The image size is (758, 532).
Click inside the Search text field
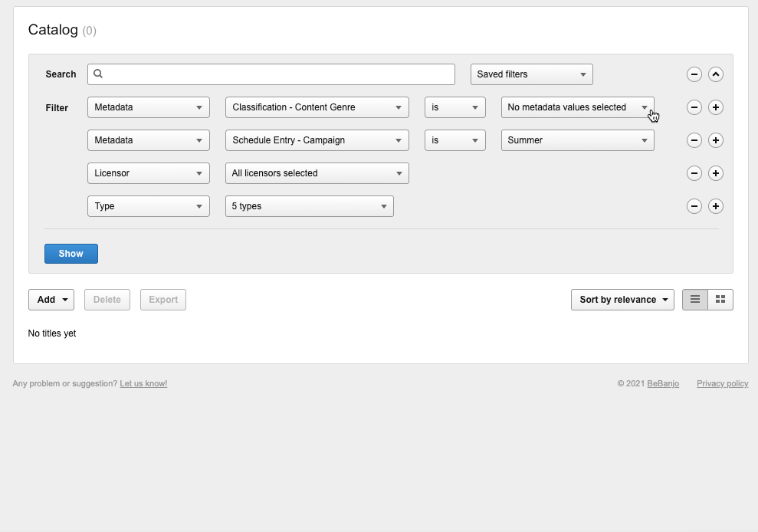tap(276, 74)
